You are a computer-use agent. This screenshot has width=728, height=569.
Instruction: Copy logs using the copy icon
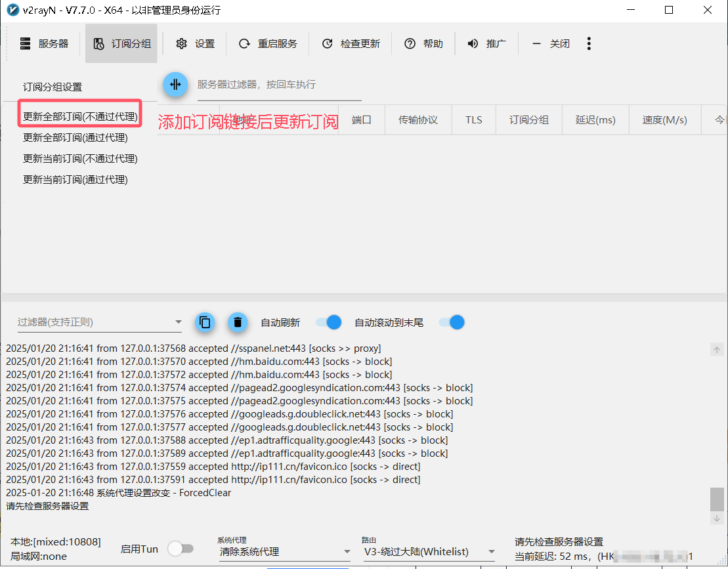pyautogui.click(x=205, y=322)
